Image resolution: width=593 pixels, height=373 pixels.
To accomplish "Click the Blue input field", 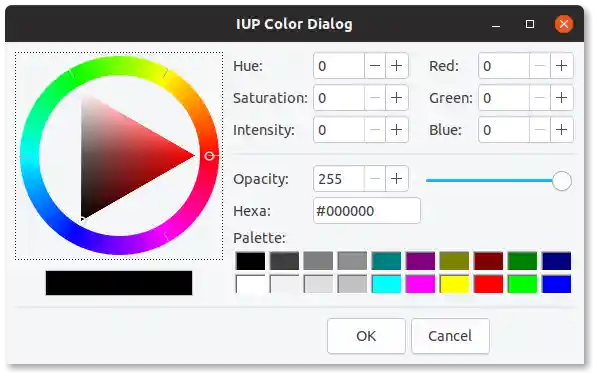I will (504, 130).
